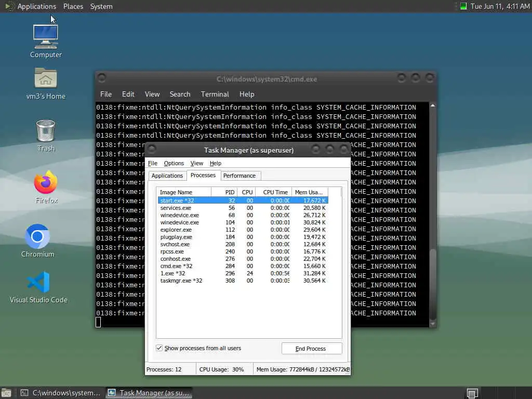The width and height of the screenshot is (532, 399).
Task: Click the CPU Usage: 30% status entry
Action: pyautogui.click(x=224, y=369)
